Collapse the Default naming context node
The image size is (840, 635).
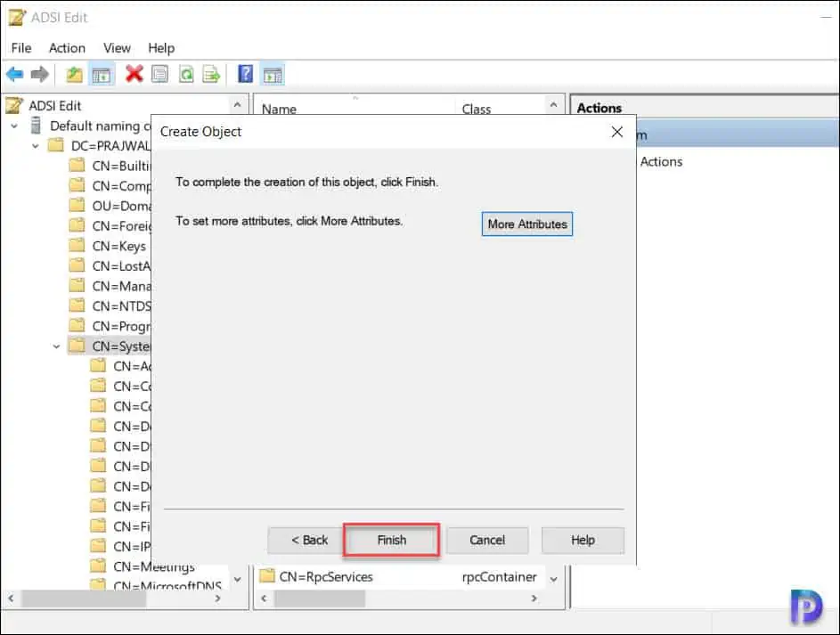14,126
